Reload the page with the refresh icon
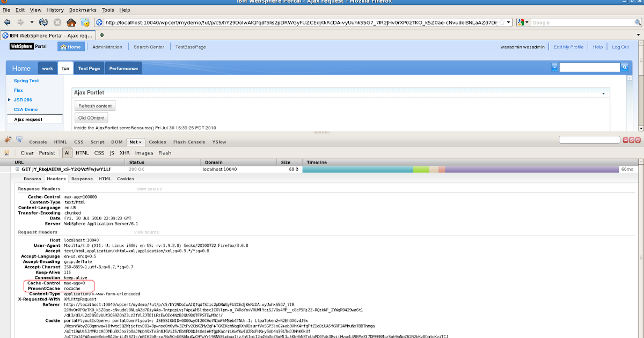 (43, 22)
